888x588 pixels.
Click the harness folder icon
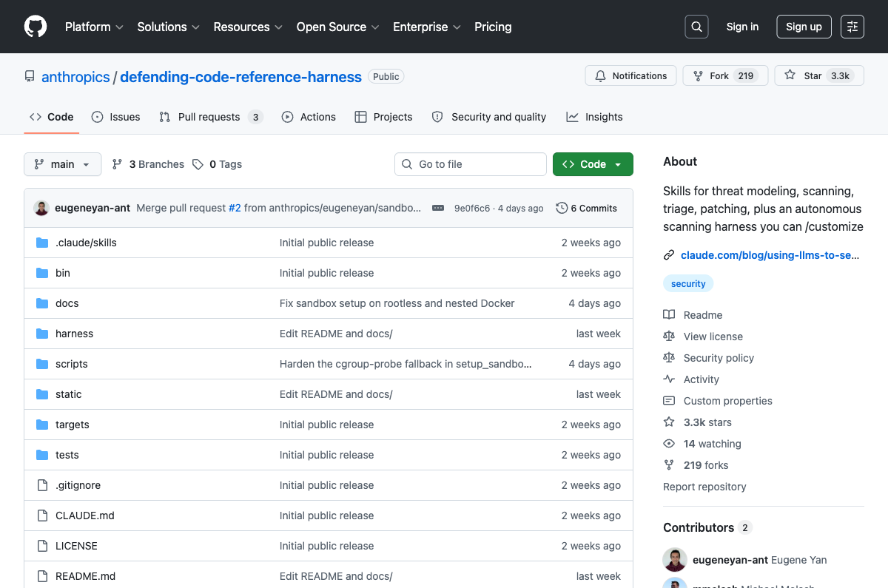click(x=42, y=334)
